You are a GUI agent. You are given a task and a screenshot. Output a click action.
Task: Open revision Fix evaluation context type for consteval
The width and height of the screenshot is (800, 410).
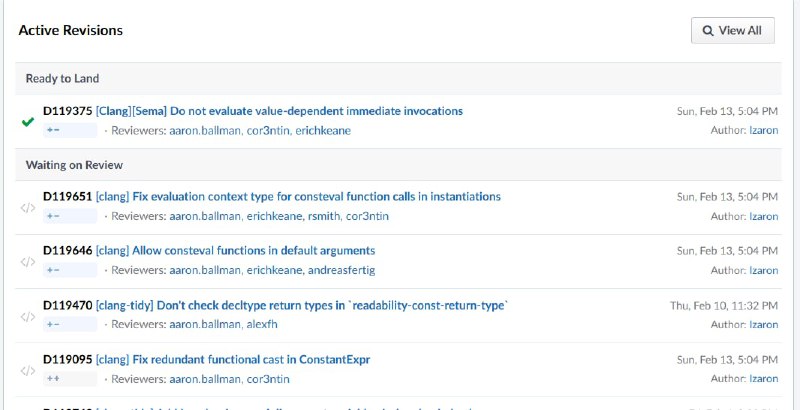298,196
